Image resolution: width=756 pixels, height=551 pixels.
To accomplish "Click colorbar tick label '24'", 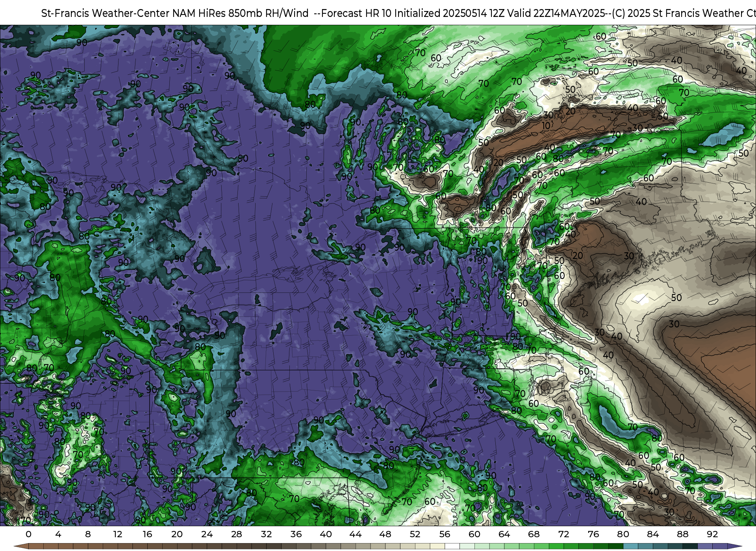I will point(207,534).
